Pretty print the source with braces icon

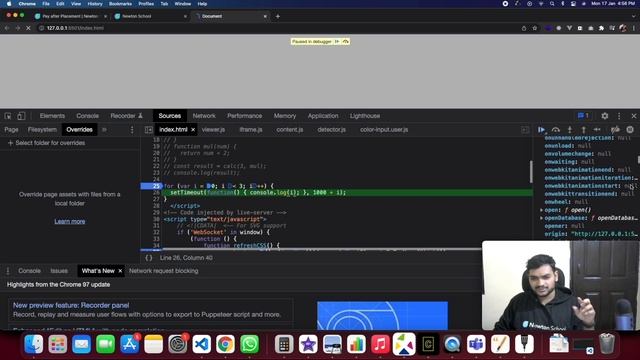pyautogui.click(x=149, y=258)
